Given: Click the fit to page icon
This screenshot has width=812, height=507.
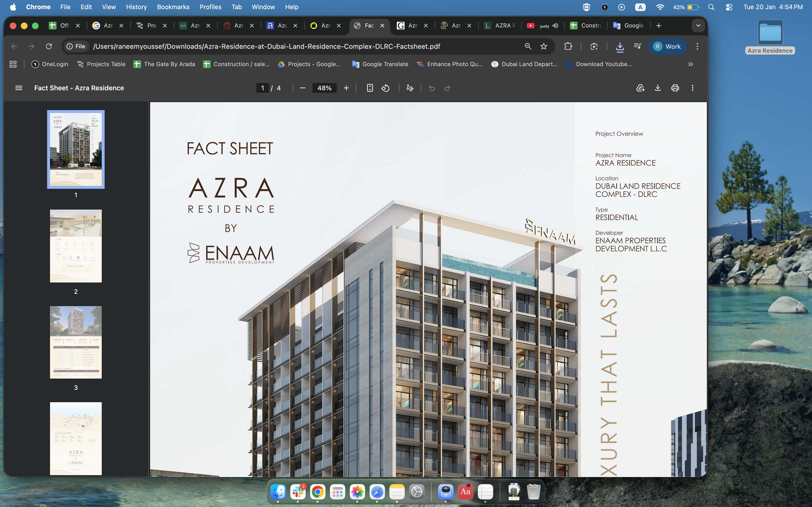Looking at the screenshot, I should pos(370,88).
